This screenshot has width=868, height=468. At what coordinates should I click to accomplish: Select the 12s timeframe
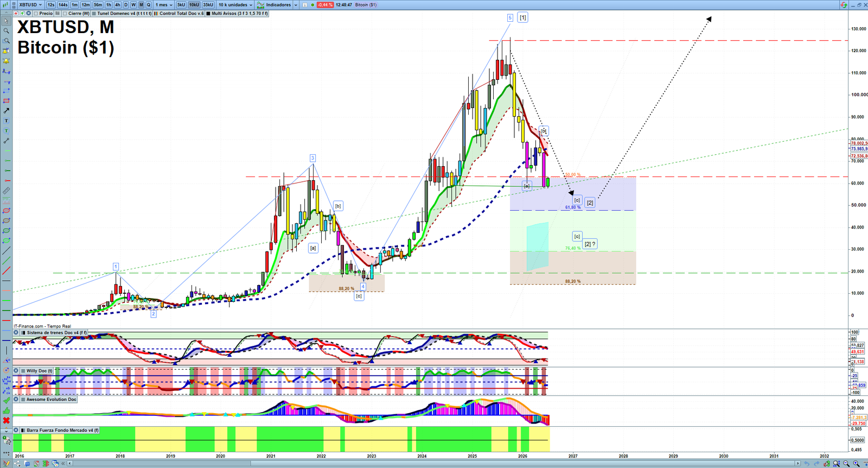pyautogui.click(x=51, y=5)
